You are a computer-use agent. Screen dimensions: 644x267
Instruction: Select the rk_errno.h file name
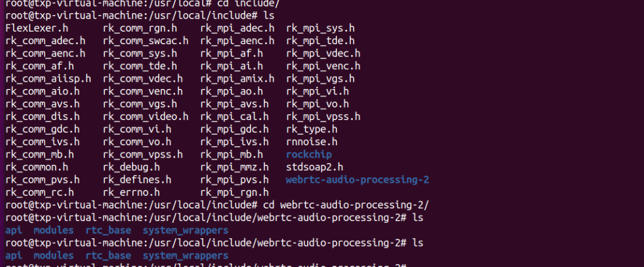(131, 192)
